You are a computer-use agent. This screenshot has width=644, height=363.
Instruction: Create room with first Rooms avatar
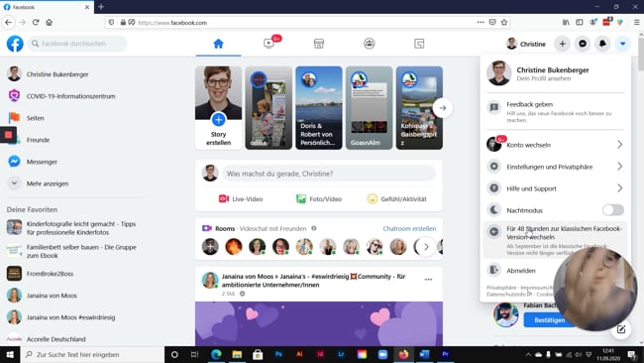click(x=210, y=247)
